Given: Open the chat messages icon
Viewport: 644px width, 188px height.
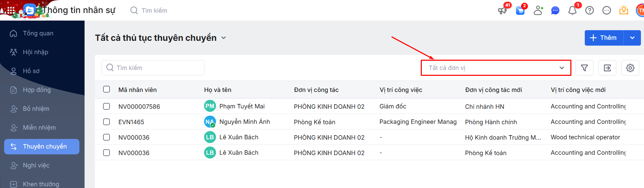Looking at the screenshot, I should point(555,11).
